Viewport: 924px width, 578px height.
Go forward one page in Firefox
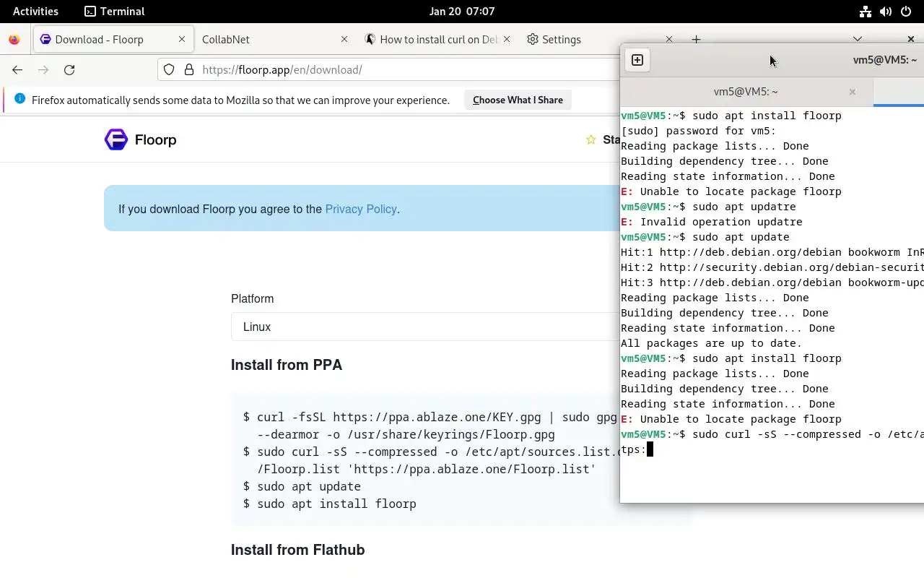[x=43, y=70]
